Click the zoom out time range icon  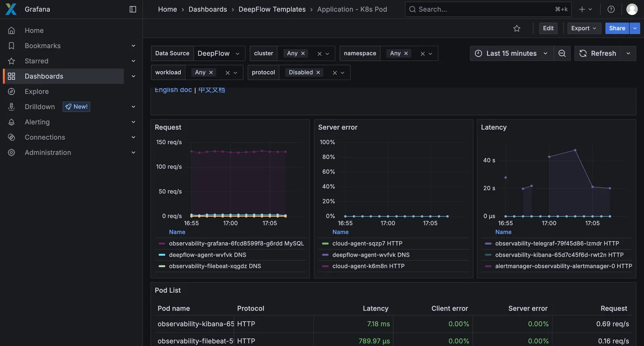562,54
